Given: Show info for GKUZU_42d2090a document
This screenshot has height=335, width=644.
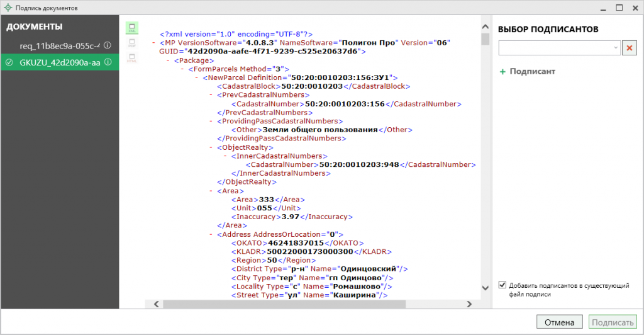Looking at the screenshot, I should coord(108,62).
